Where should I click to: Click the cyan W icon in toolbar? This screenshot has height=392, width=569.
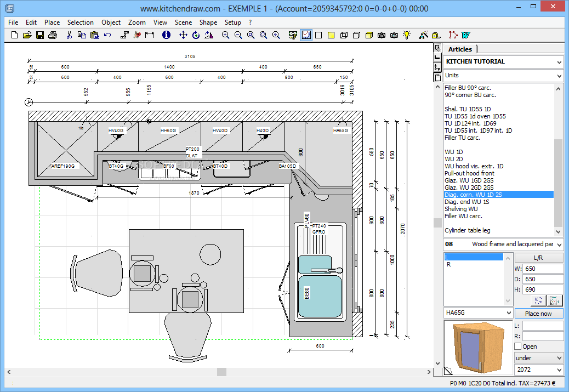click(466, 35)
